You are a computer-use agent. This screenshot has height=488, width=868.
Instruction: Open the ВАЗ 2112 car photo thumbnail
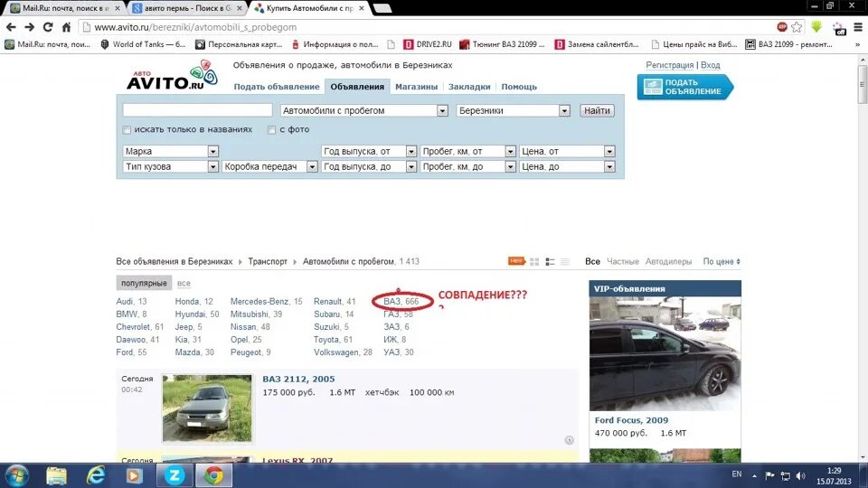(207, 408)
